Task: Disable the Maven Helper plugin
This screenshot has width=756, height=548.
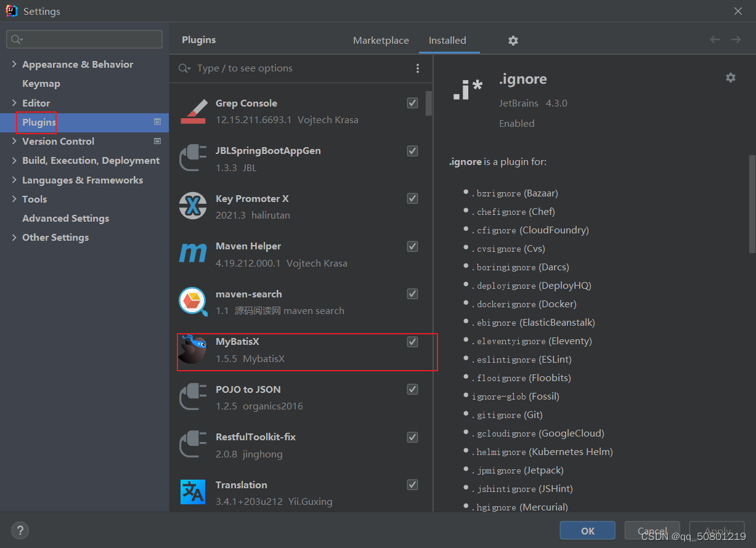Action: [x=413, y=246]
